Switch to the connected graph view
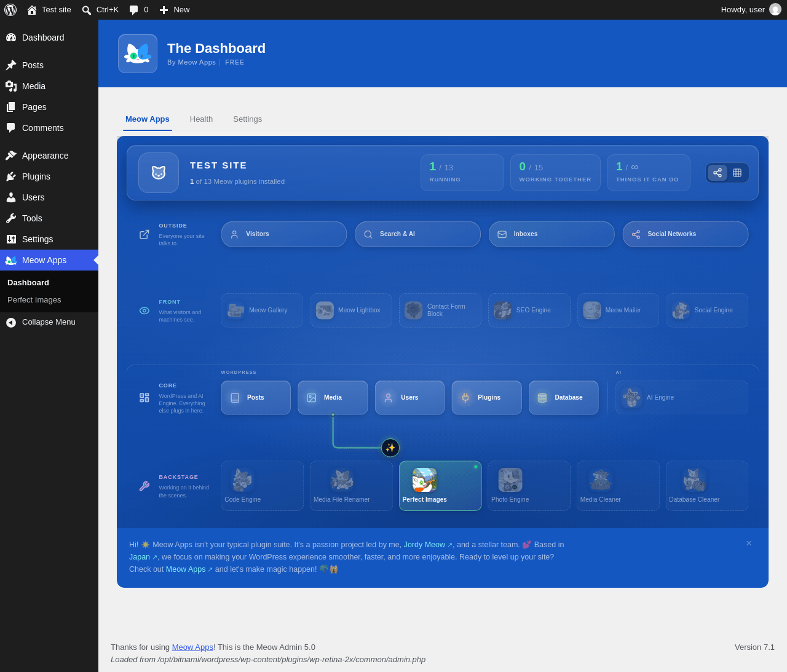The height and width of the screenshot is (672, 787). 718,173
